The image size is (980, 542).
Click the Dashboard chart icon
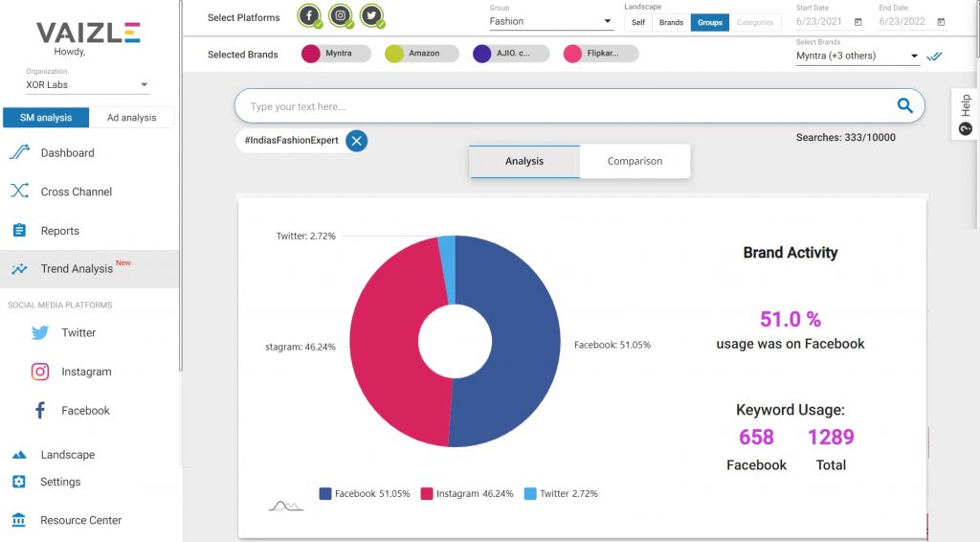point(19,152)
